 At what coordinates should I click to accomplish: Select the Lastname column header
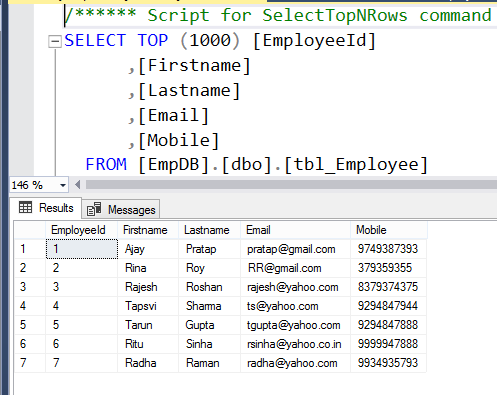point(209,230)
